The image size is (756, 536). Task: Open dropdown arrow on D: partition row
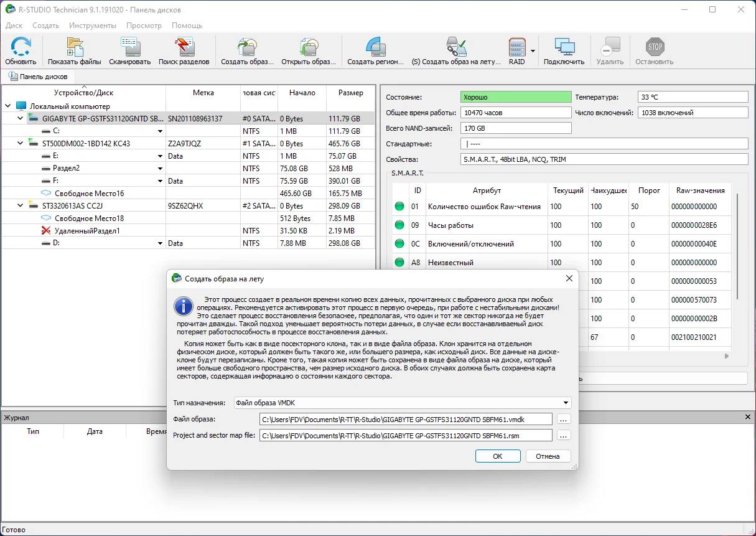click(160, 243)
